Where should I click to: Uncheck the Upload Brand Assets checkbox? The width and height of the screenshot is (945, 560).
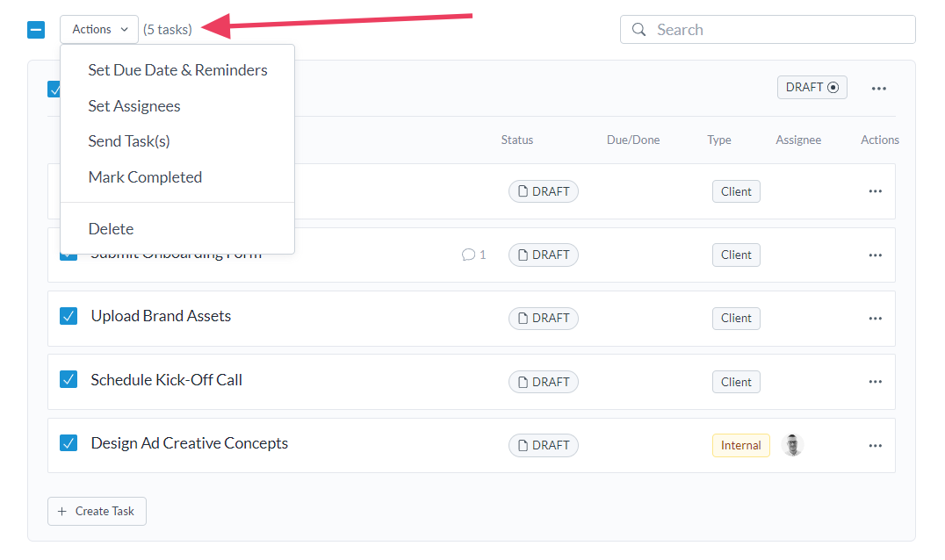coord(69,316)
